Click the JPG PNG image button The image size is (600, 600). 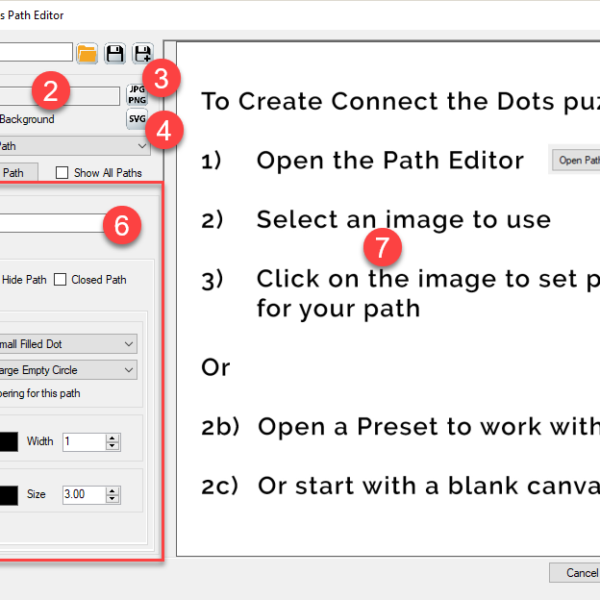pyautogui.click(x=137, y=94)
